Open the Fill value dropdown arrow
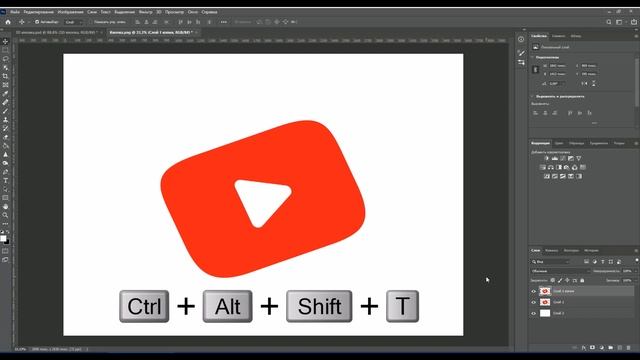Image resolution: width=640 pixels, height=360 pixels. (635, 280)
